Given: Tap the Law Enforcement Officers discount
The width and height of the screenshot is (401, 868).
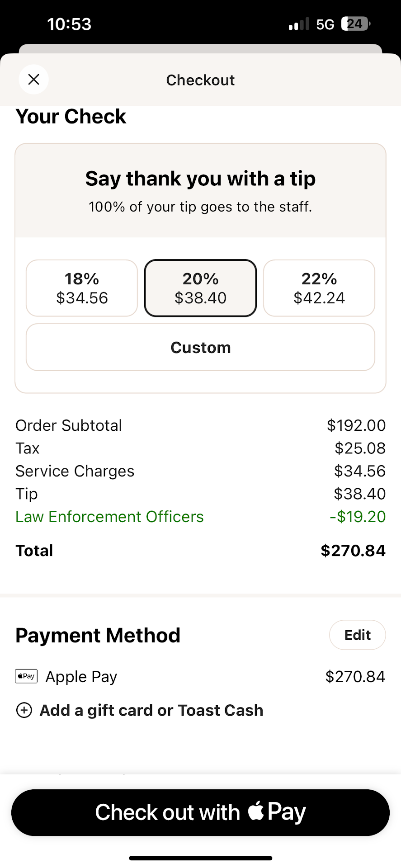Looking at the screenshot, I should tap(109, 517).
